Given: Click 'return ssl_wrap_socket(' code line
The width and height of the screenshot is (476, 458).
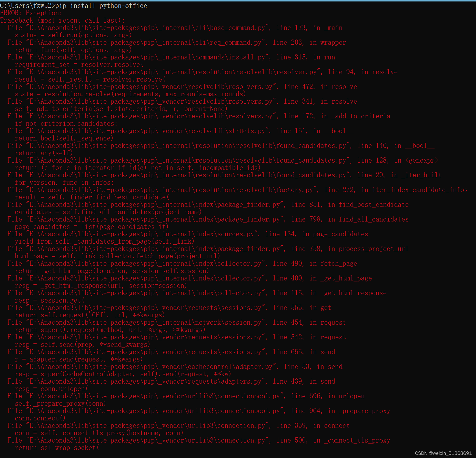Looking at the screenshot, I should [x=57, y=448].
